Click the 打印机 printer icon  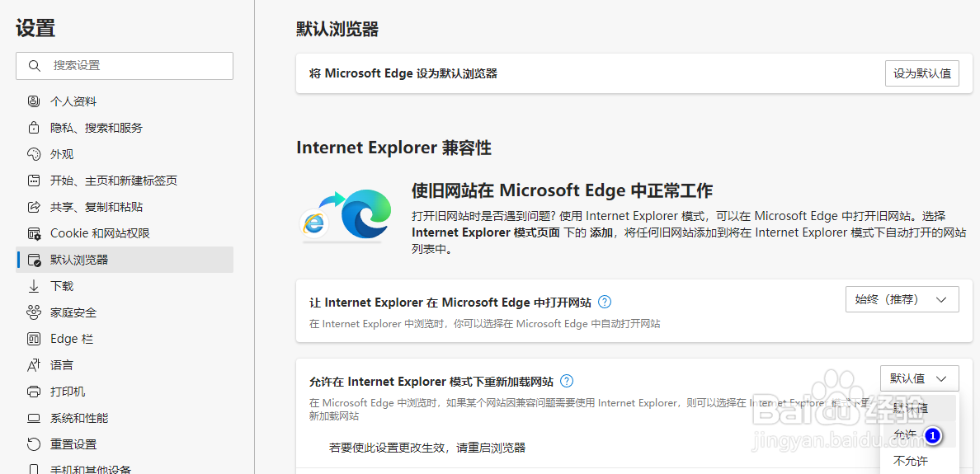(34, 392)
